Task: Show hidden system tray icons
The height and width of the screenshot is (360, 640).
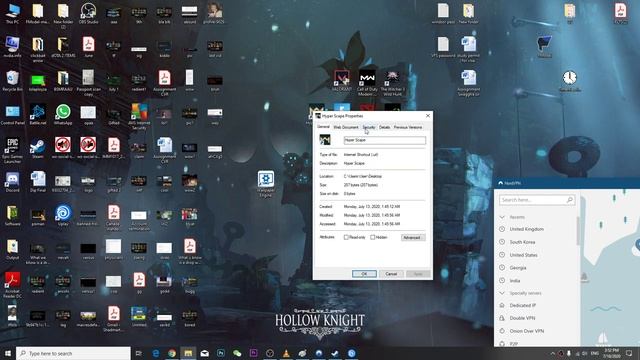Action: [553, 353]
